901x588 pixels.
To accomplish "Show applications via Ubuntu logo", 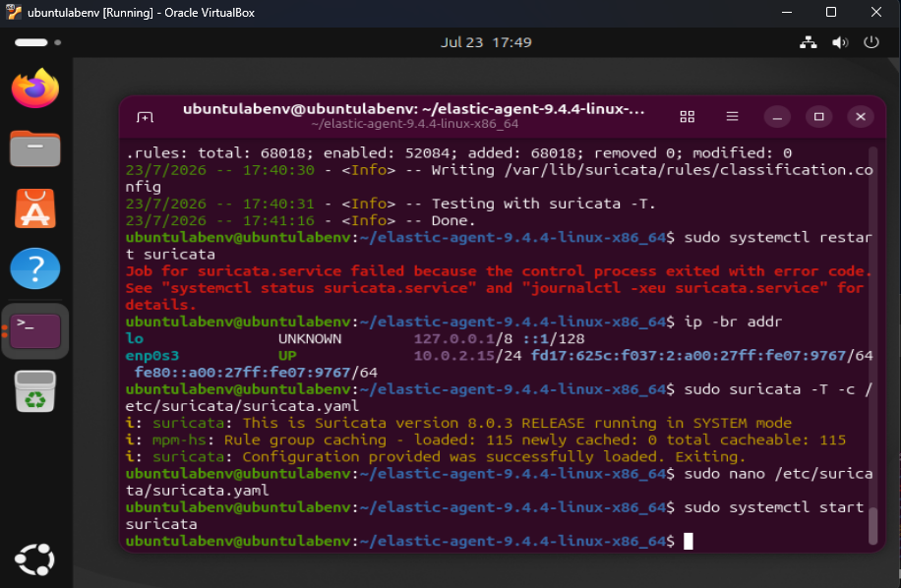I will click(x=35, y=559).
